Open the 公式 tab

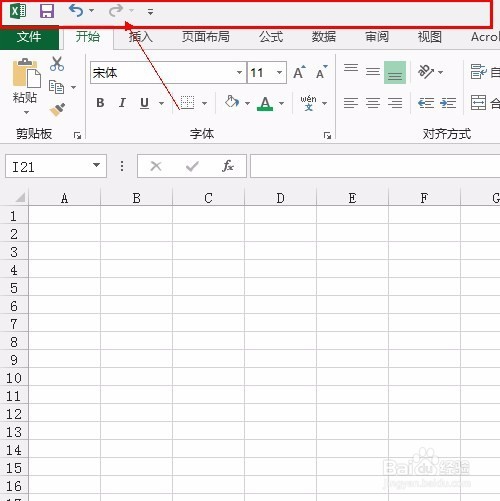(271, 37)
